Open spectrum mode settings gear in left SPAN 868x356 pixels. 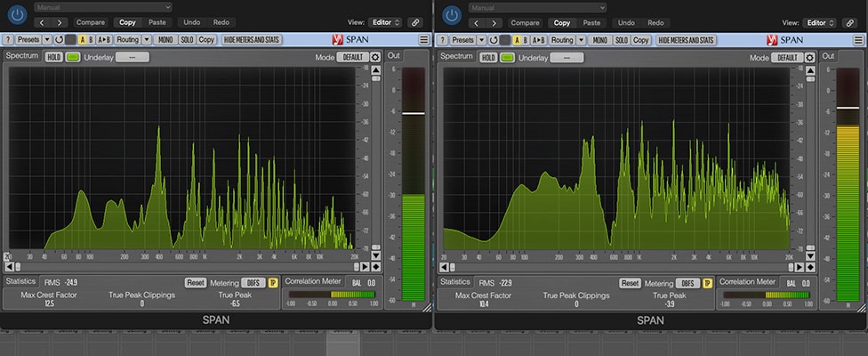[375, 58]
